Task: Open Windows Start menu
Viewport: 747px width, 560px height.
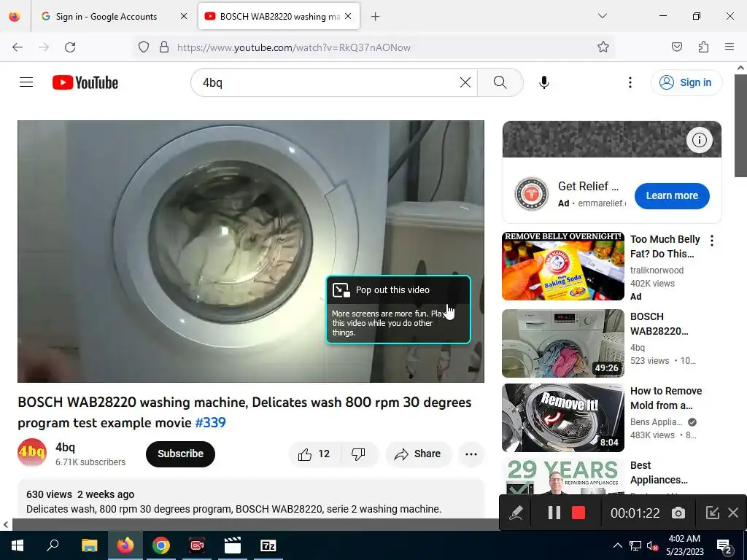Action: [18, 545]
